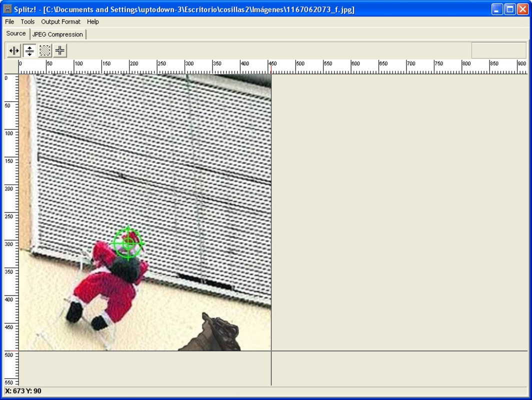Image resolution: width=532 pixels, height=400 pixels.
Task: Switch to the JPEG Compression tab
Action: [57, 34]
